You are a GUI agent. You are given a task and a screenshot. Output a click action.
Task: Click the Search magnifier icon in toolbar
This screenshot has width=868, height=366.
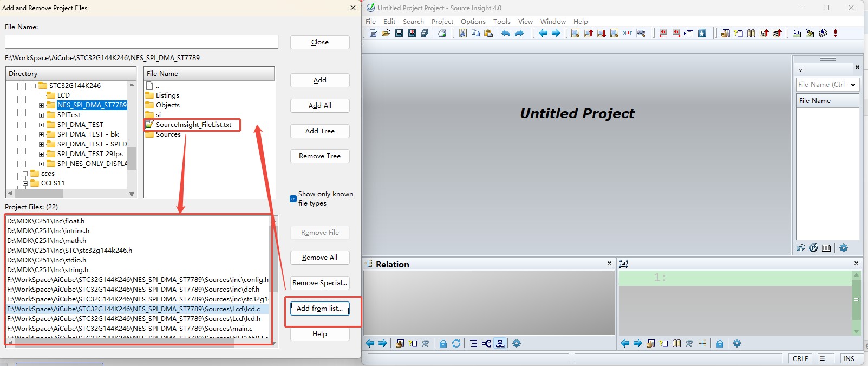pyautogui.click(x=575, y=33)
